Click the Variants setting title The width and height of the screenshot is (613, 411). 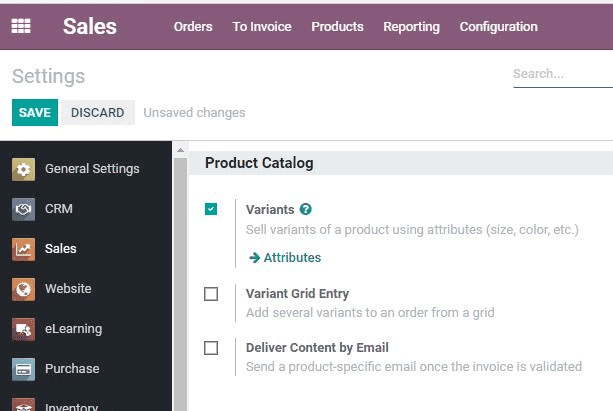coord(270,210)
